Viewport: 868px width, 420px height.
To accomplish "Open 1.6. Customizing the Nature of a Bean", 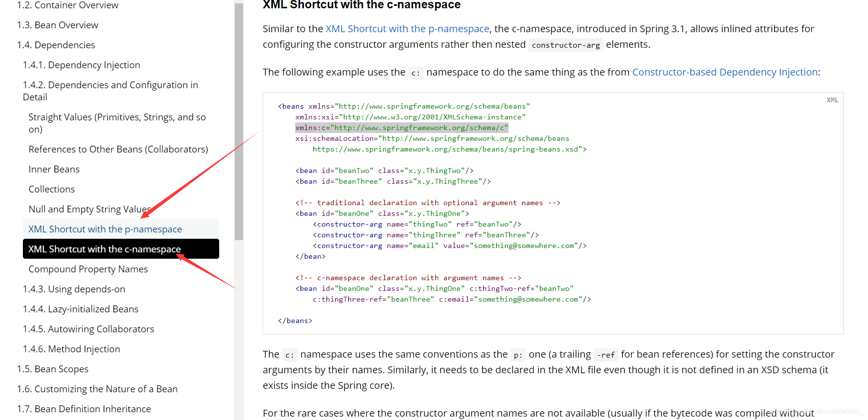I will pyautogui.click(x=97, y=389).
